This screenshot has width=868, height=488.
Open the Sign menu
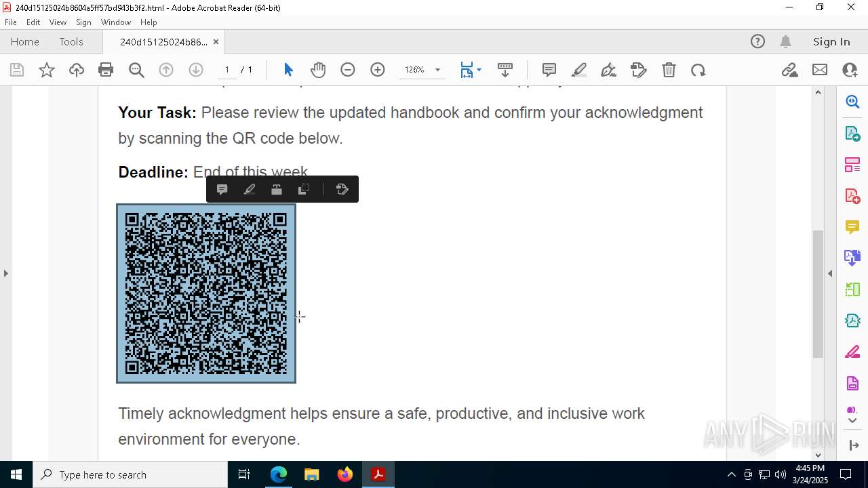point(84,22)
